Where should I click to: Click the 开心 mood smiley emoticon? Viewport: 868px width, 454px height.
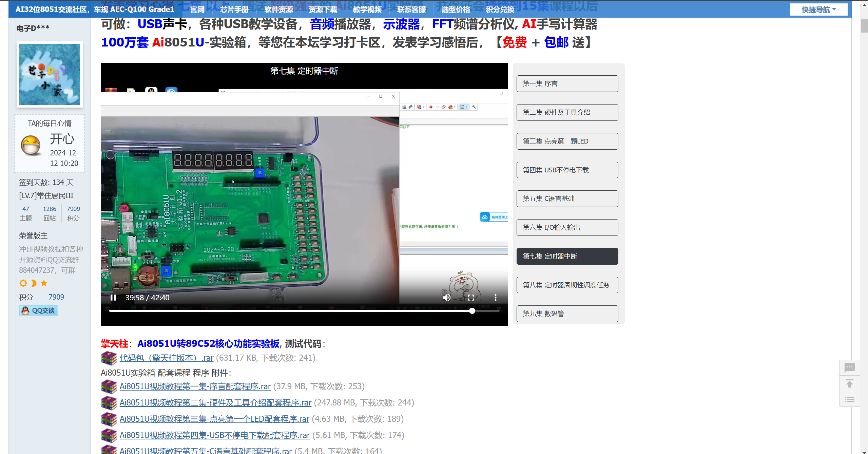click(x=31, y=145)
